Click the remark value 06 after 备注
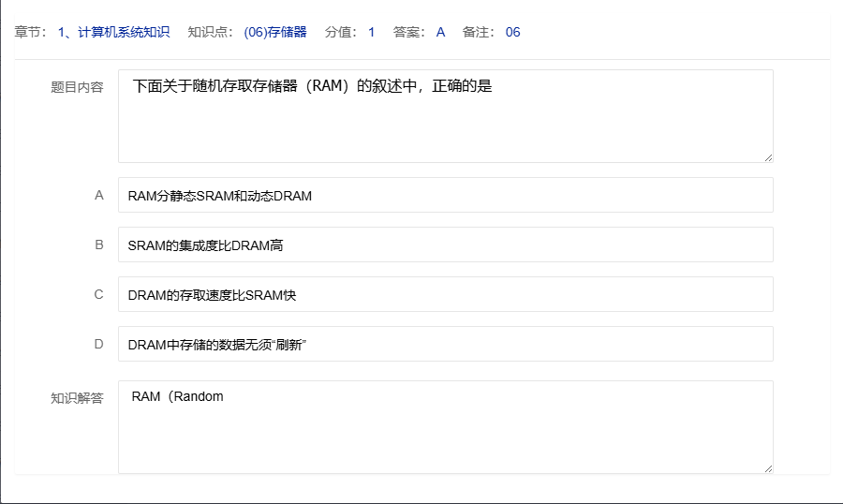The height and width of the screenshot is (504, 843). 512,32
